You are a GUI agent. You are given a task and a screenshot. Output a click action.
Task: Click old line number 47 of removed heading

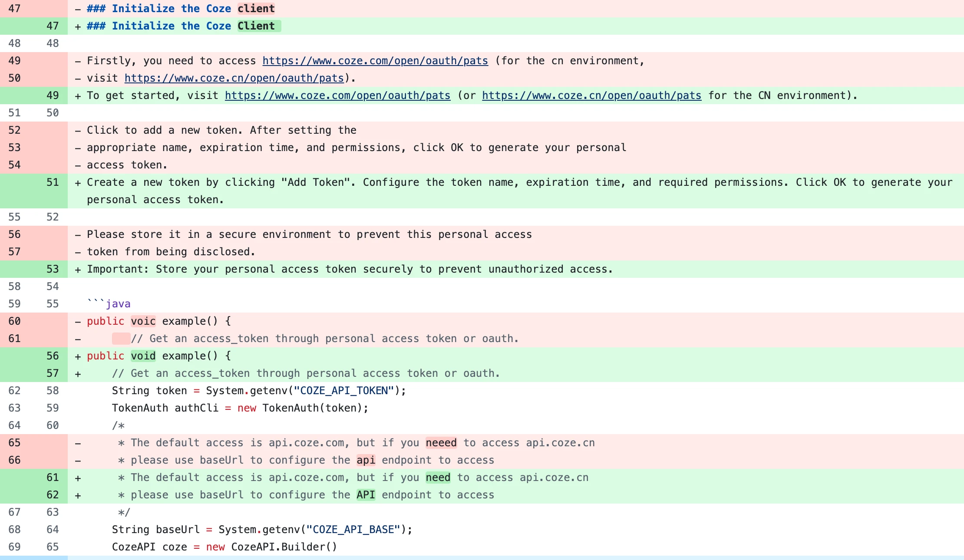point(14,9)
